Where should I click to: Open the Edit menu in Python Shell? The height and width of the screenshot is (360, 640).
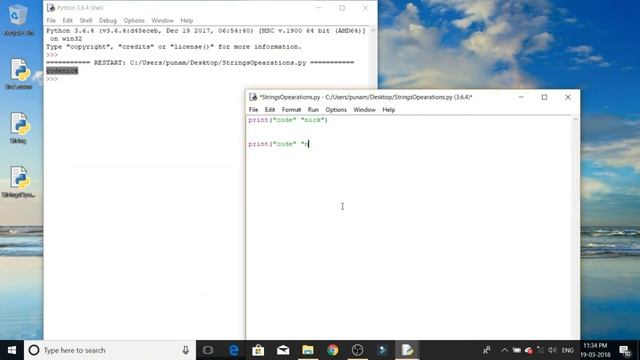tap(67, 20)
